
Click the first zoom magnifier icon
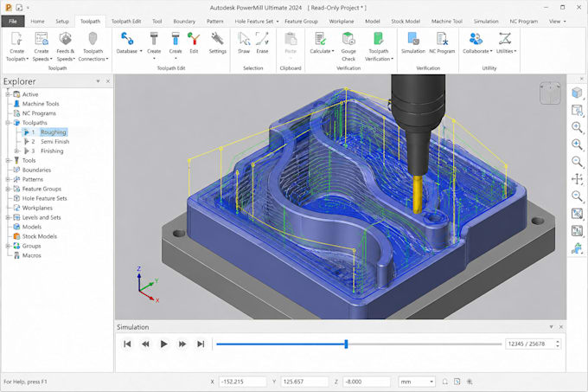coord(577,127)
